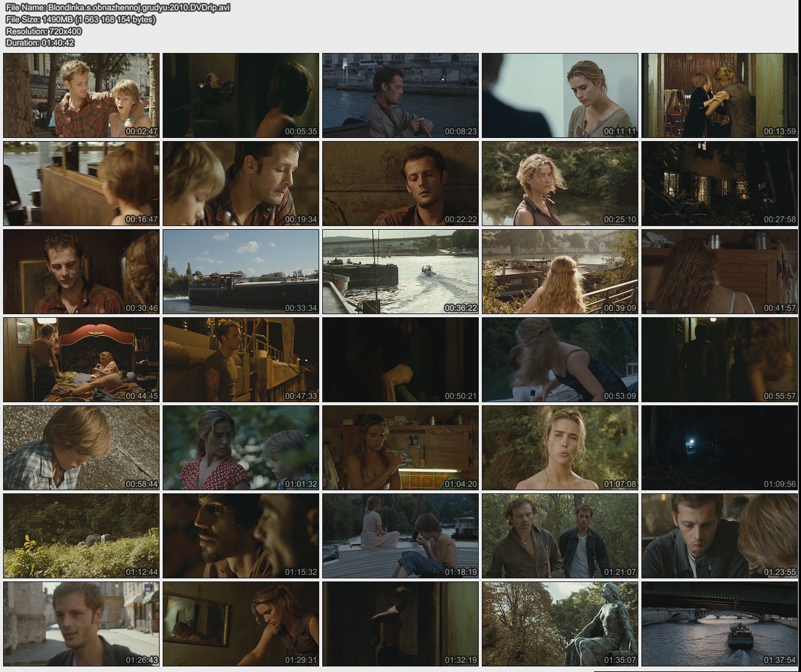Click the File Name text line
Screen dimensions: 801x672
(118, 8)
